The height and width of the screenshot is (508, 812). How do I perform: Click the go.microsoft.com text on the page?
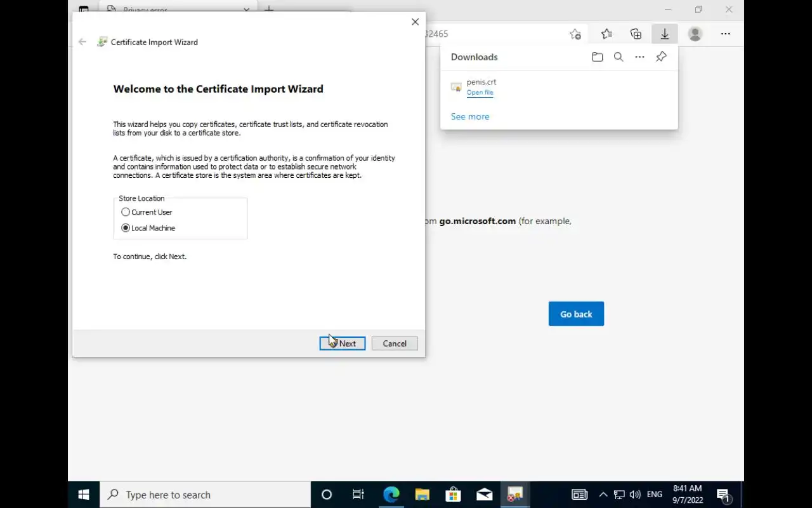478,221
